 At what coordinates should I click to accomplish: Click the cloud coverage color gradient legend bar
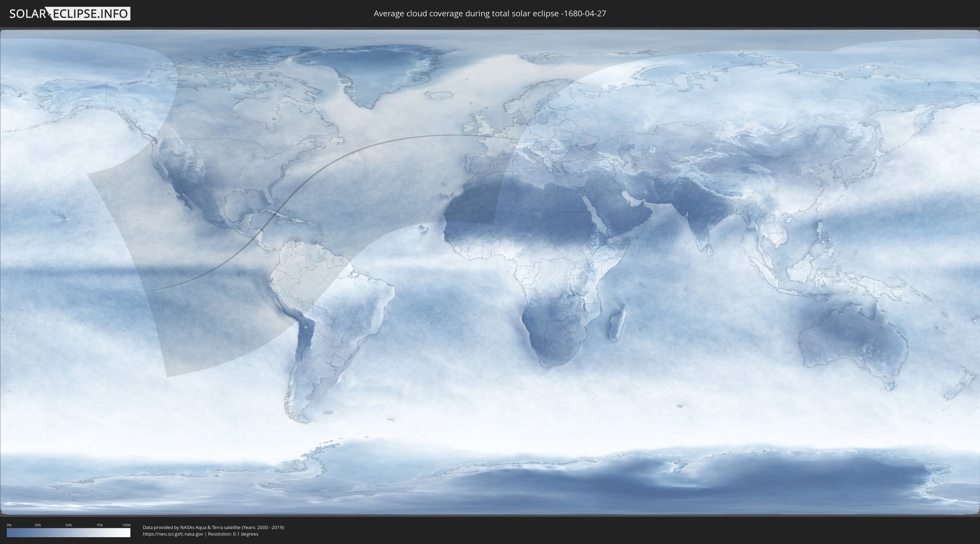69,533
